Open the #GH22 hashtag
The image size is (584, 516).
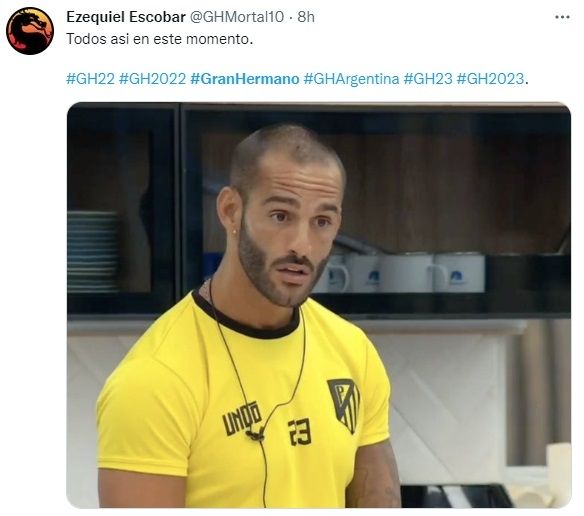click(x=91, y=79)
